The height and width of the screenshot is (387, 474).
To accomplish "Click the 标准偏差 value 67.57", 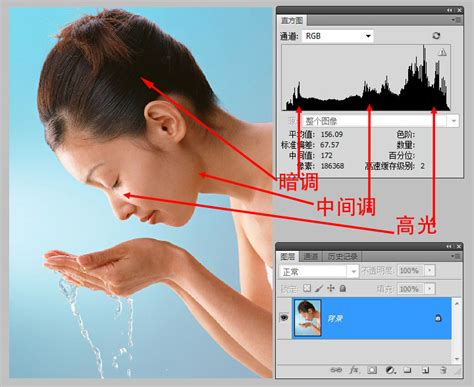I will [330, 145].
